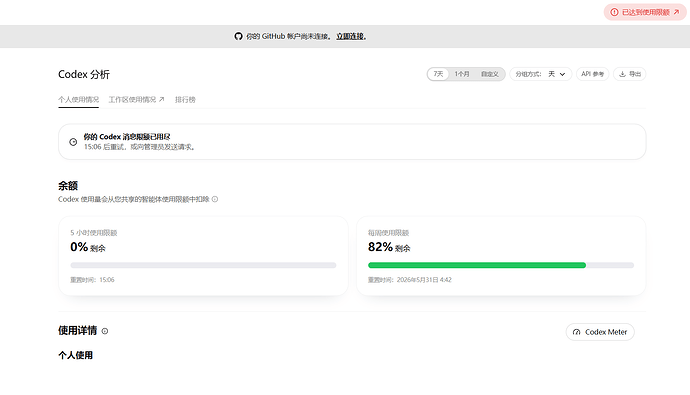The height and width of the screenshot is (395, 690).
Task: Click the 'API 参考' button
Action: point(592,74)
